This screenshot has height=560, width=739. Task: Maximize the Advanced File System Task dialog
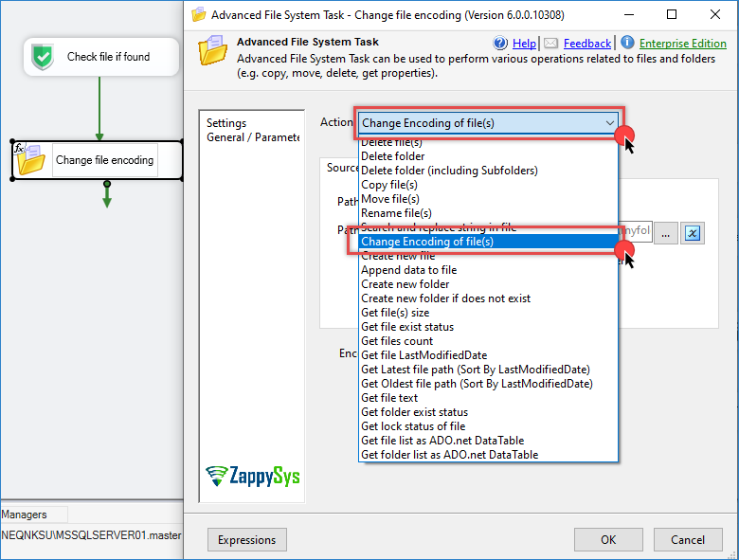(672, 14)
